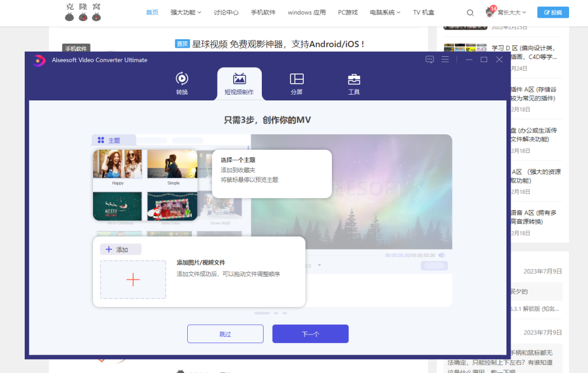Click 下一个 to go to next step

click(x=311, y=333)
